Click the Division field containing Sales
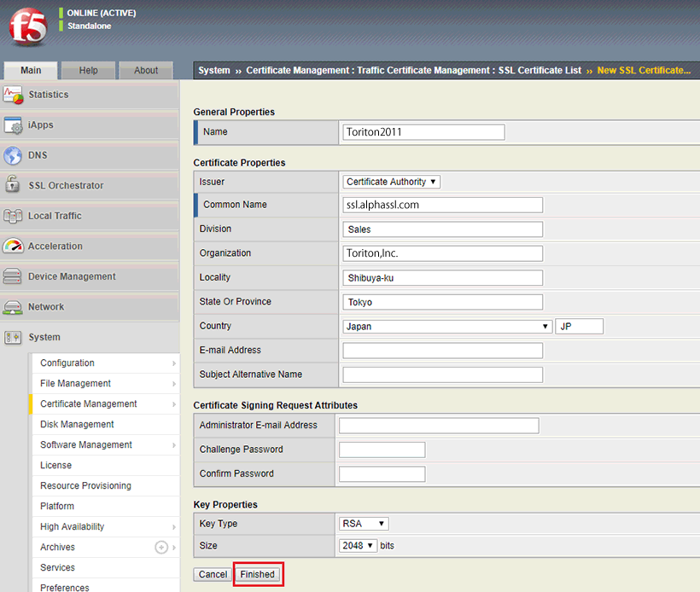The height and width of the screenshot is (592, 700). click(443, 229)
